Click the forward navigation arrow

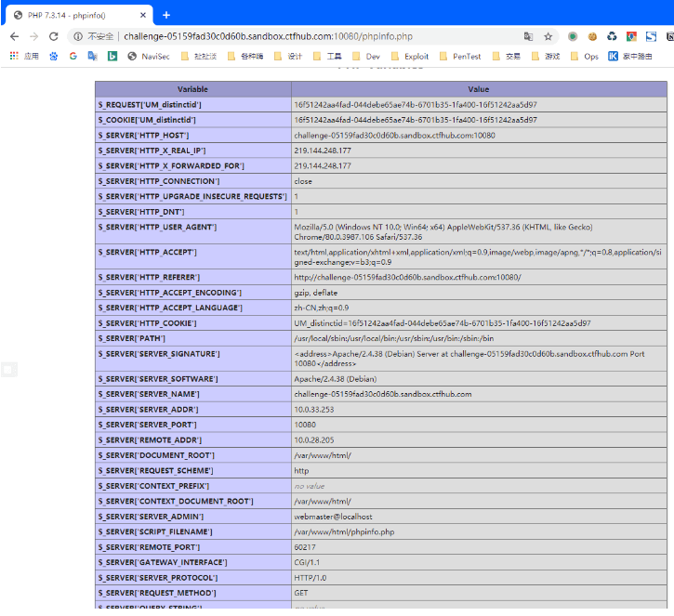pos(34,36)
